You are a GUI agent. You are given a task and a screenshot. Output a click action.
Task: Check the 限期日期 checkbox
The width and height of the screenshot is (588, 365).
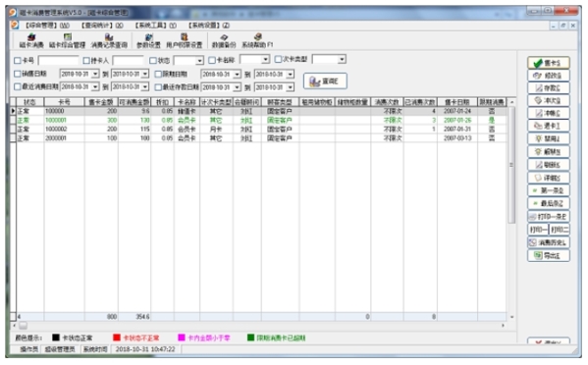(x=158, y=75)
